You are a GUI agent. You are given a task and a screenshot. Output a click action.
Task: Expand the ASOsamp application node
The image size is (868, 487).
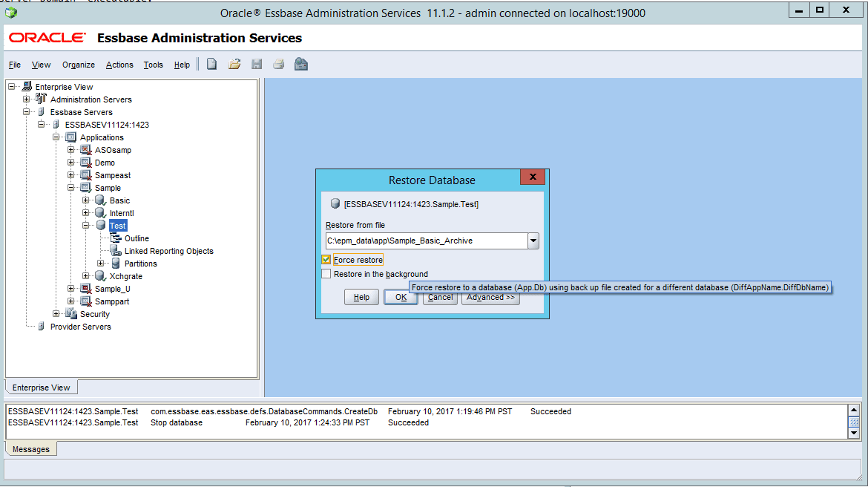(x=70, y=149)
